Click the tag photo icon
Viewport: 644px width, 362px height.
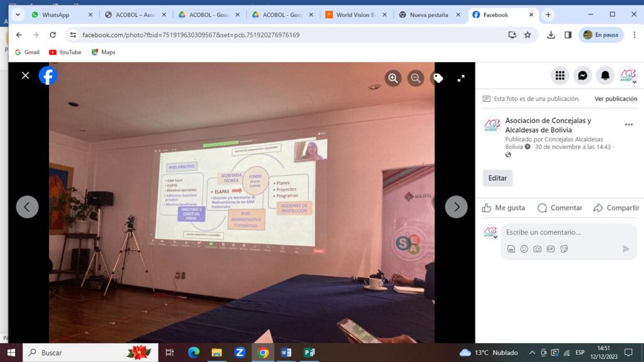click(x=438, y=78)
